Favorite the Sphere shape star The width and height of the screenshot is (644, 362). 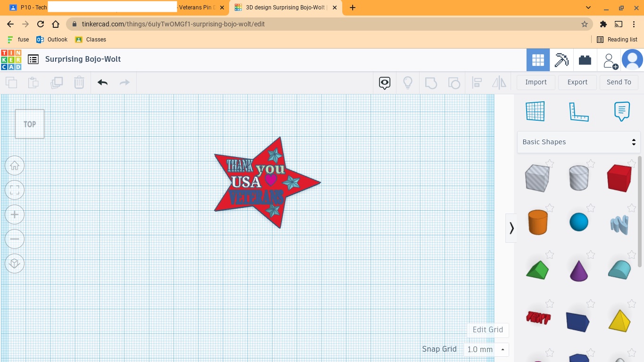(x=590, y=208)
